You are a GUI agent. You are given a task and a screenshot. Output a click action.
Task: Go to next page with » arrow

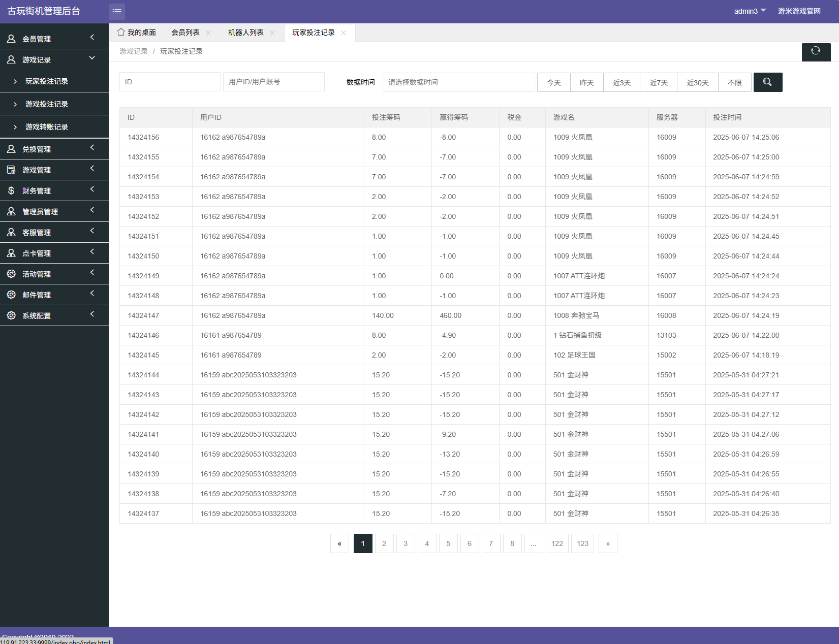coord(608,543)
